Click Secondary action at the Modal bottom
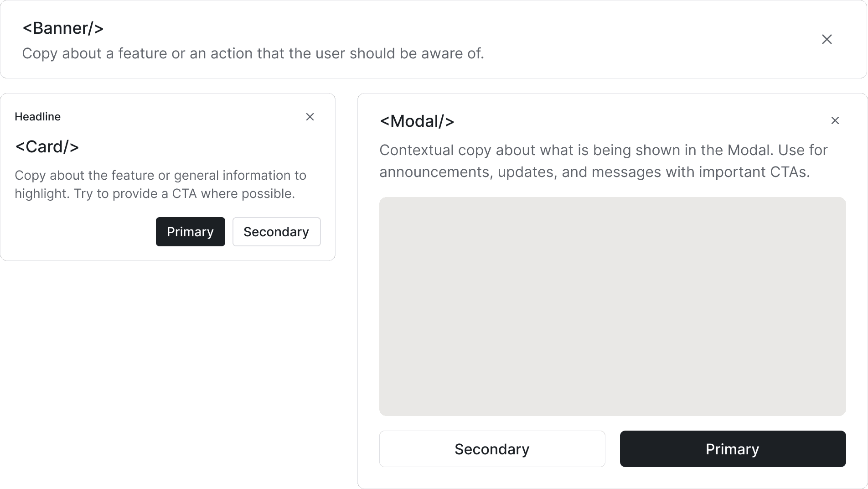Screen dimensions: 868x489 (492, 449)
